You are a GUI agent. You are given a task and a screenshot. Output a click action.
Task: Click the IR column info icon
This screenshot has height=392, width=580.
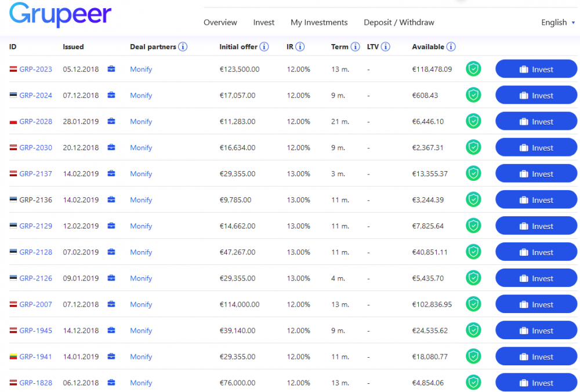(x=300, y=46)
